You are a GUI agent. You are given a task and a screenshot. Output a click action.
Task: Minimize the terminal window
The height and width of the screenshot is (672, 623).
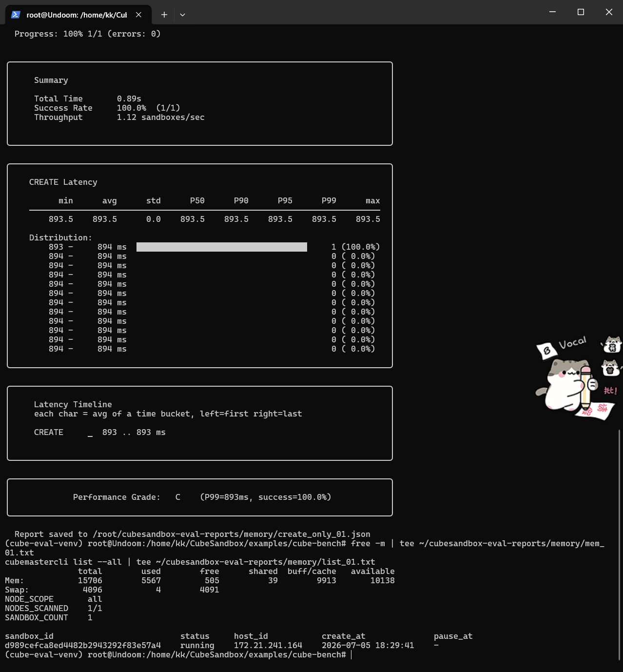(x=552, y=12)
